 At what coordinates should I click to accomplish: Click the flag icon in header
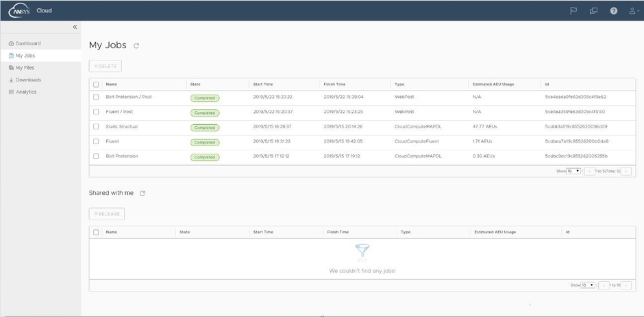(573, 11)
